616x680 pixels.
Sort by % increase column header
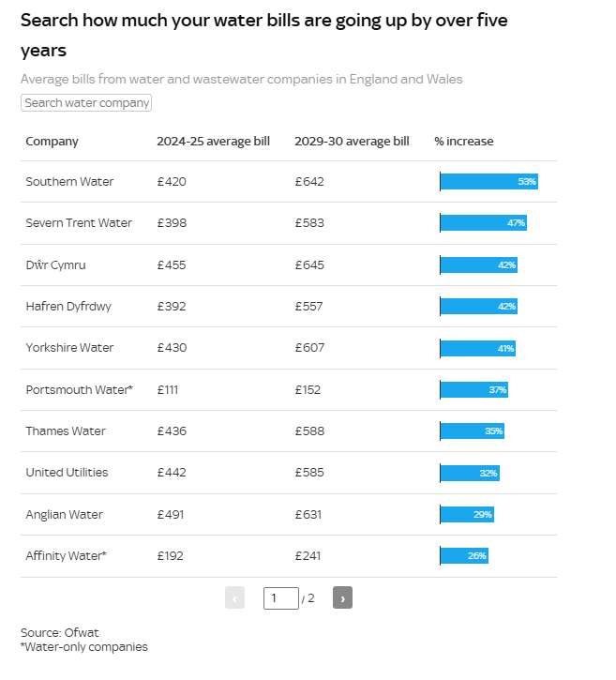point(464,142)
